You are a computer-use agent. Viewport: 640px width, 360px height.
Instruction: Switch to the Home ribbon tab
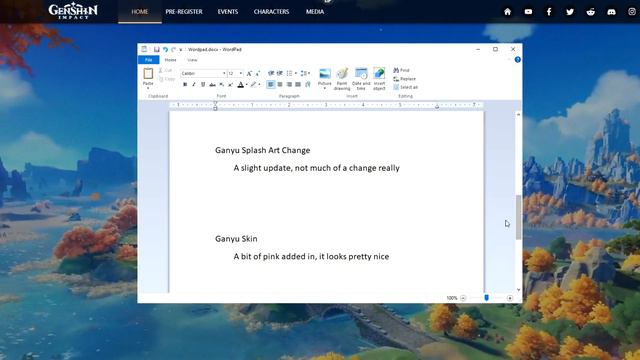170,60
